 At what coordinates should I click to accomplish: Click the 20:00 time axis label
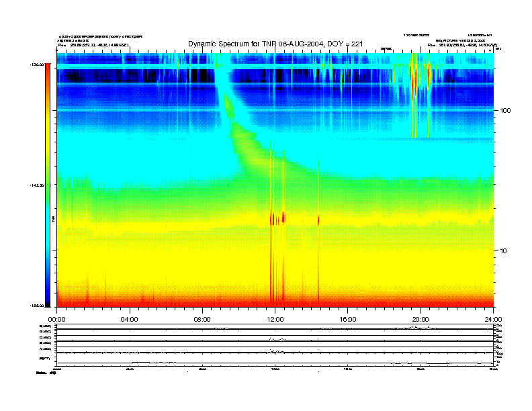[x=420, y=320]
